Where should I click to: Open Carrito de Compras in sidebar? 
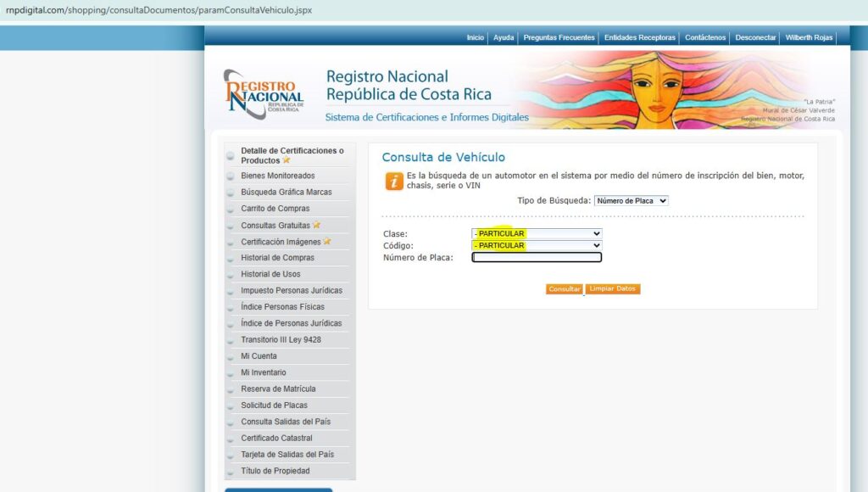click(275, 209)
